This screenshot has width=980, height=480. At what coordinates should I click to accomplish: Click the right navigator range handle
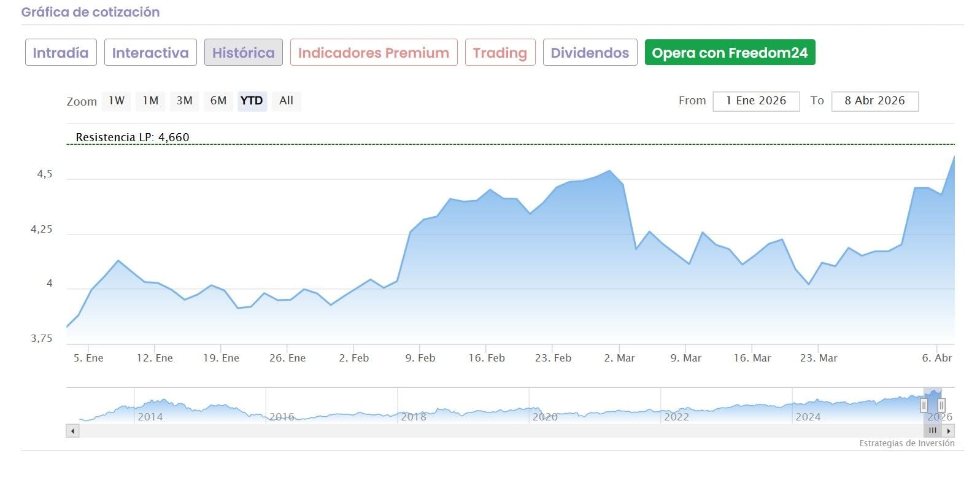[x=941, y=406]
